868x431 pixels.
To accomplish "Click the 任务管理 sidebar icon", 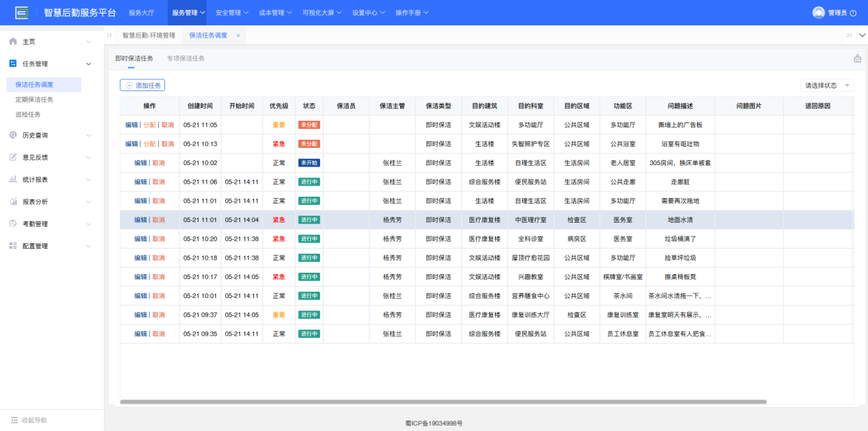I will pyautogui.click(x=13, y=64).
